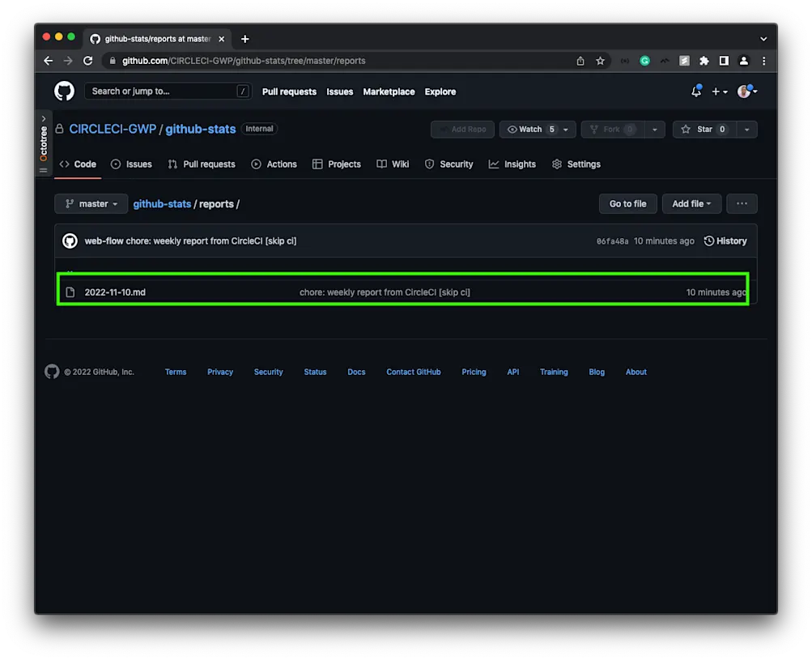
Task: Close the github-stats/reports tab
Action: pyautogui.click(x=221, y=39)
